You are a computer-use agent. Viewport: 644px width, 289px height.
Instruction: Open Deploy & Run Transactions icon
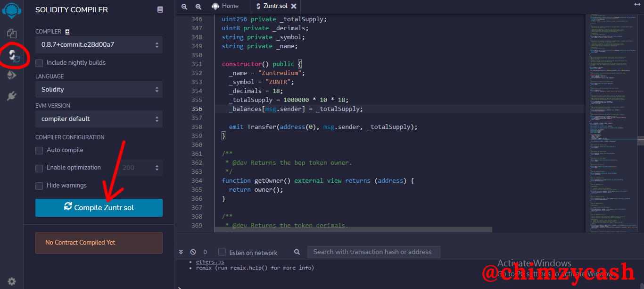click(x=12, y=75)
